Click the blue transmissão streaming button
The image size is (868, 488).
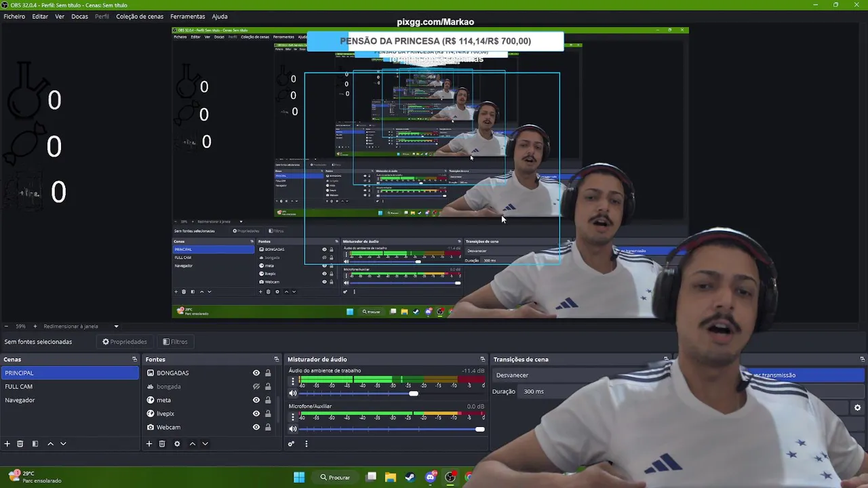click(804, 375)
